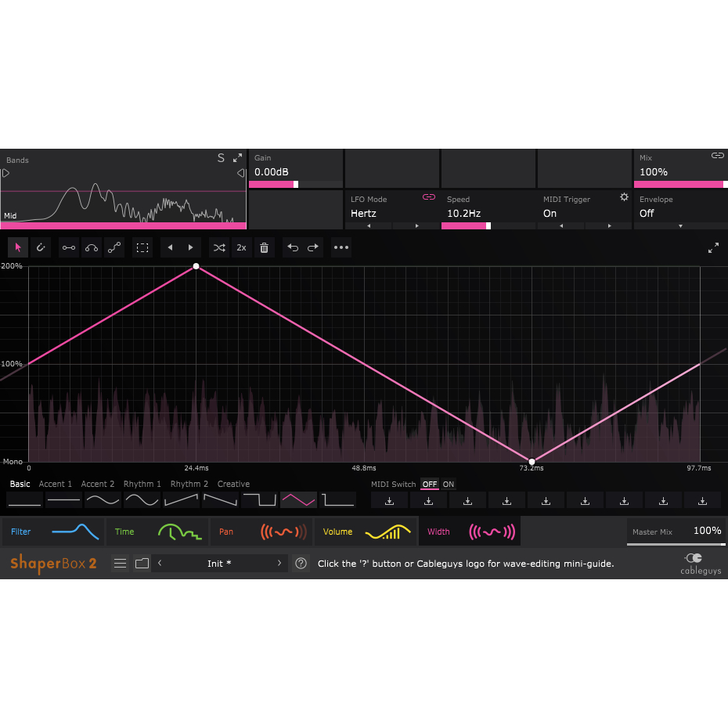Viewport: 728px width, 728px height.
Task: Click the first MIDI Switch save slot
Action: 390,501
